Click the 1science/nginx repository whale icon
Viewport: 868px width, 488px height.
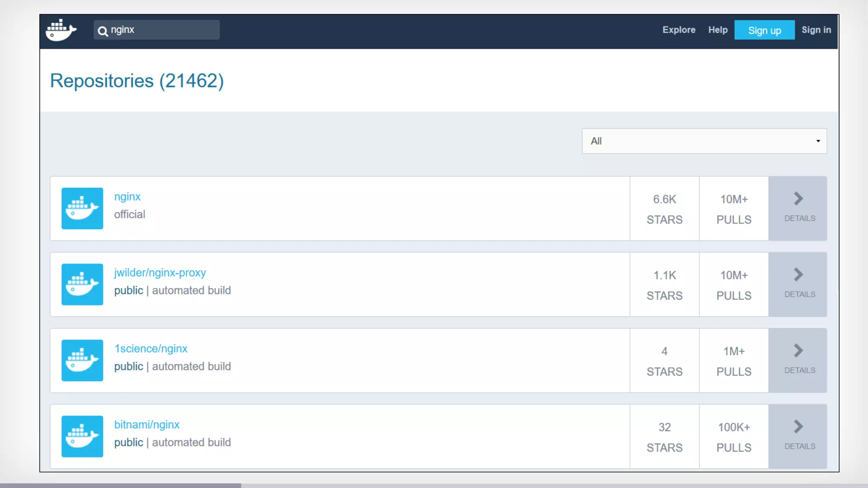pyautogui.click(x=82, y=360)
